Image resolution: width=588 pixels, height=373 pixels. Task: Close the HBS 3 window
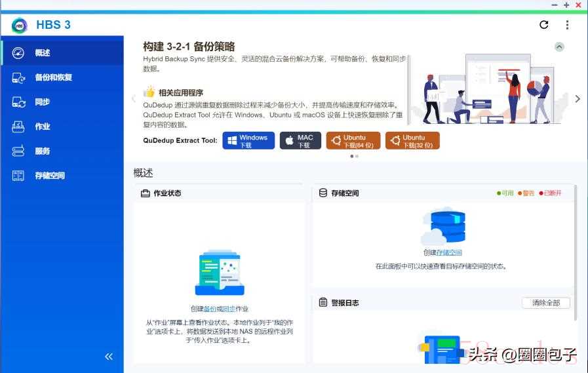tap(578, 5)
